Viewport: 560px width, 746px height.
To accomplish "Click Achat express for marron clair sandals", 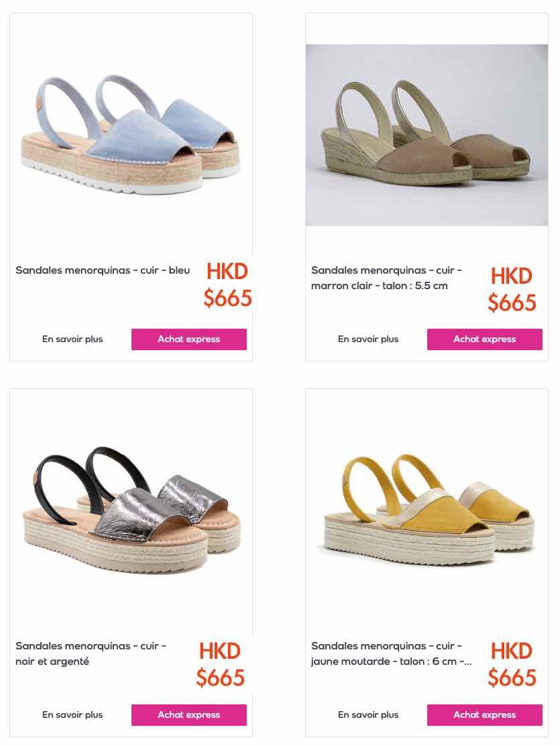I will pos(484,339).
